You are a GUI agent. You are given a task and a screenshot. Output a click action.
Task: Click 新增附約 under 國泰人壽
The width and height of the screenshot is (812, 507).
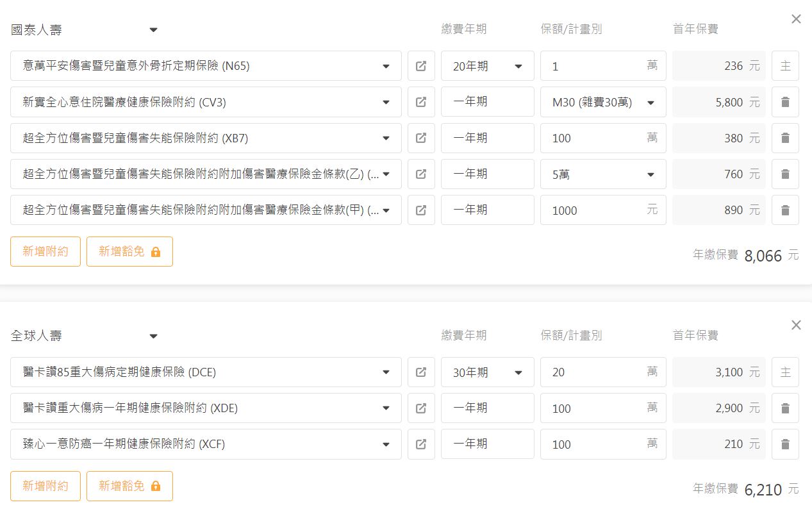point(46,251)
